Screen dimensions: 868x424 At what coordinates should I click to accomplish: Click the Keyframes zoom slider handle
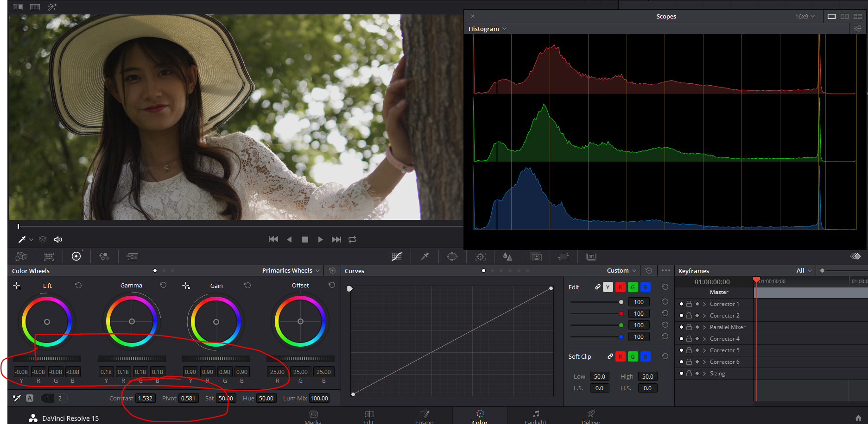(822, 270)
